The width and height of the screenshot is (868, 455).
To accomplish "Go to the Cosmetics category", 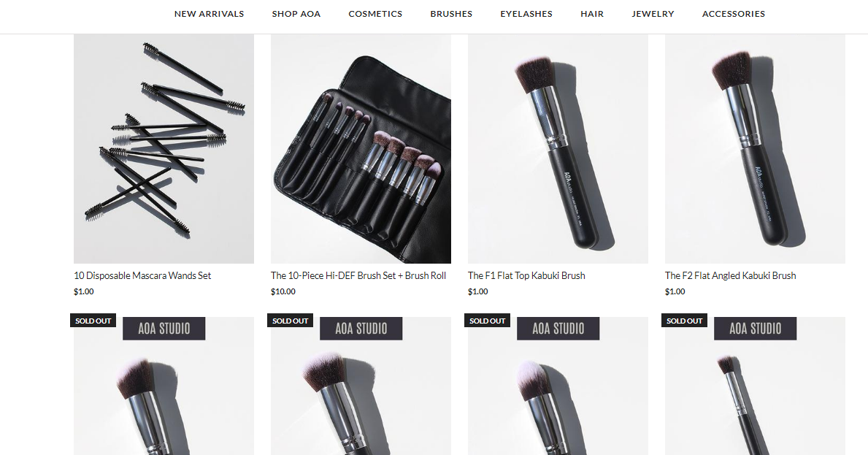I will [375, 14].
